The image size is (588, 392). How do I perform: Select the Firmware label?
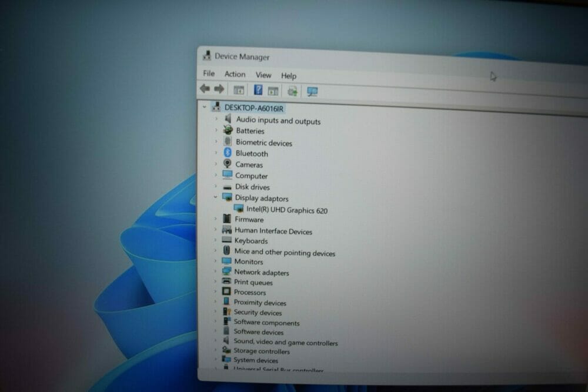(249, 220)
